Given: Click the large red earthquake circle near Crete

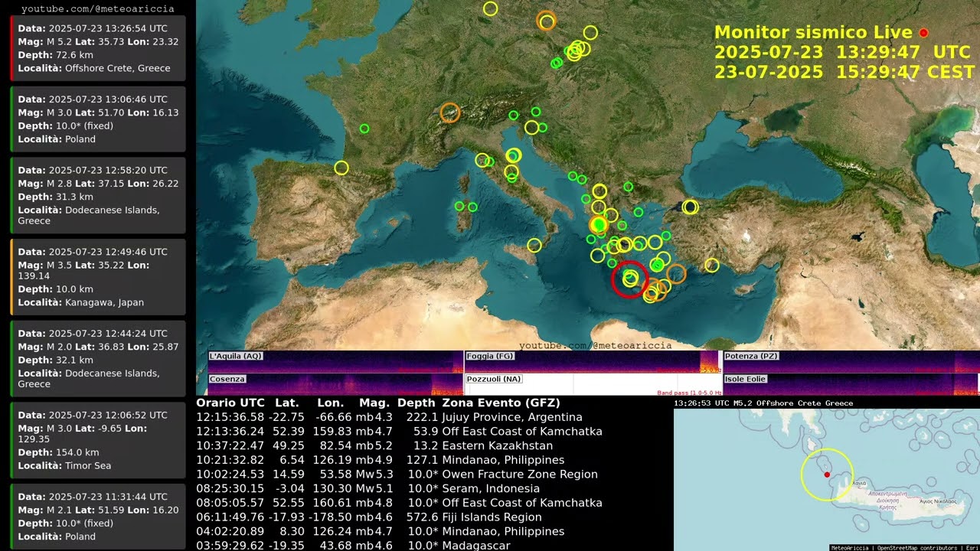Looking at the screenshot, I should click(x=629, y=279).
